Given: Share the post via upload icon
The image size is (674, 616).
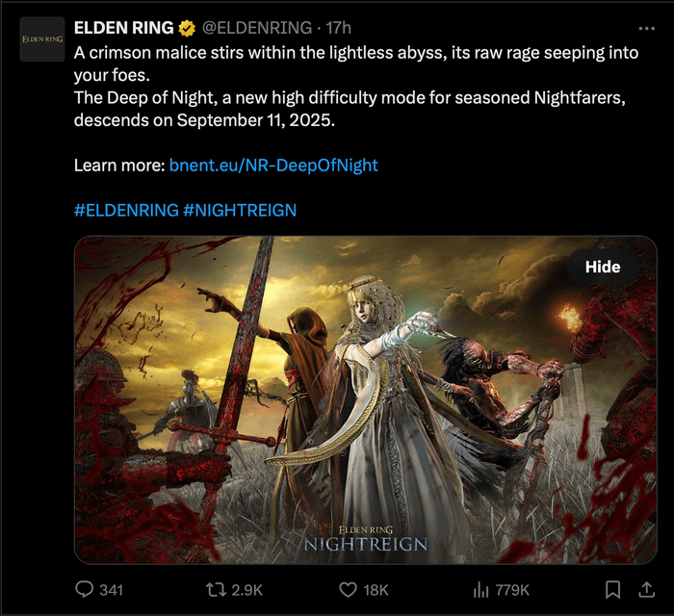Looking at the screenshot, I should pos(646,589).
